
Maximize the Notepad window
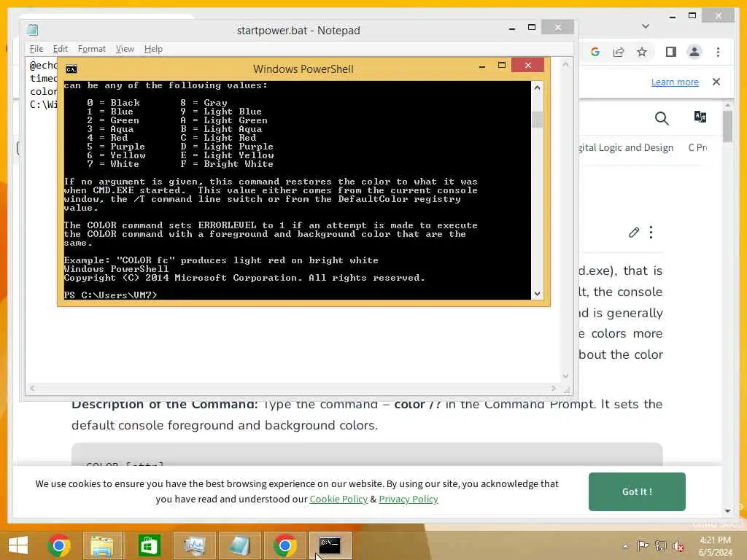point(532,28)
